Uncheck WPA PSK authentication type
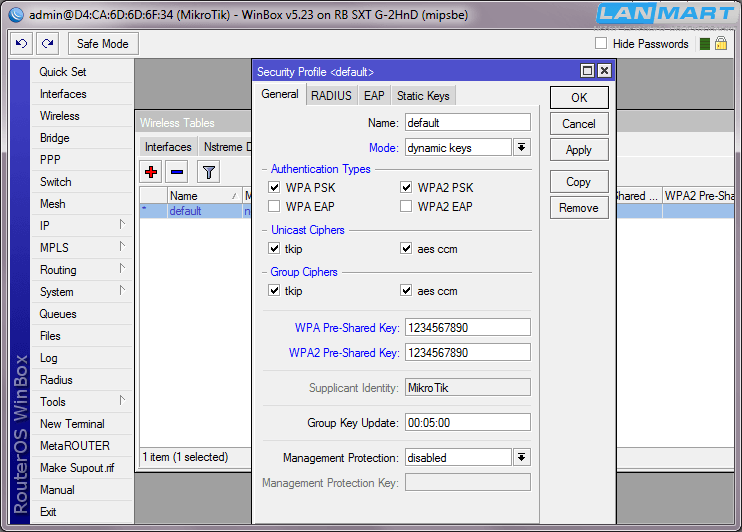The image size is (742, 532). coord(274,187)
